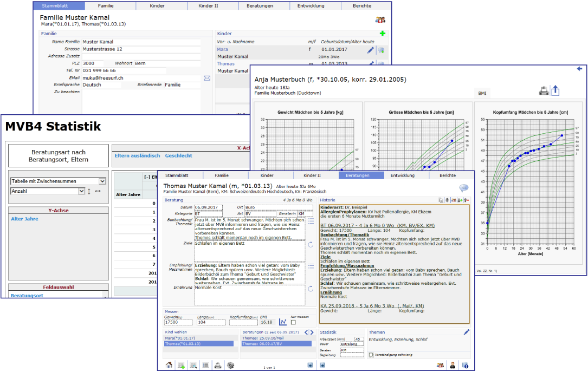Select 'Mara(*01.01.17)' in Kind wählen list
Image resolution: width=588 pixels, height=372 pixels.
(180, 338)
